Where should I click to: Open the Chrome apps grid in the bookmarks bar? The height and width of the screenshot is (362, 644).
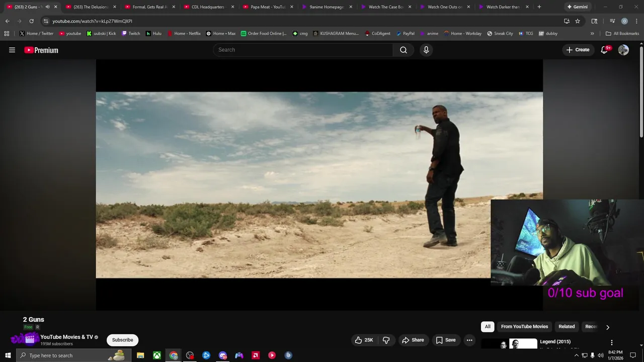pos(7,34)
